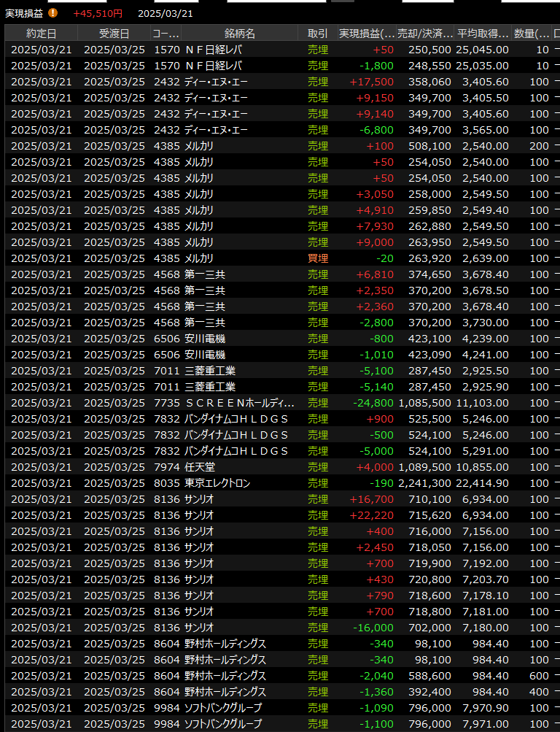Image resolution: width=560 pixels, height=732 pixels.
Task: Click the 数量 column header
Action: [x=532, y=34]
